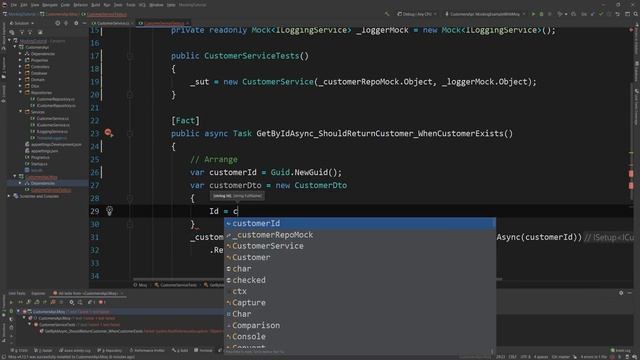640x360 pixels.
Task: Click the Build hammer icon in toolbar
Action: pos(387,14)
